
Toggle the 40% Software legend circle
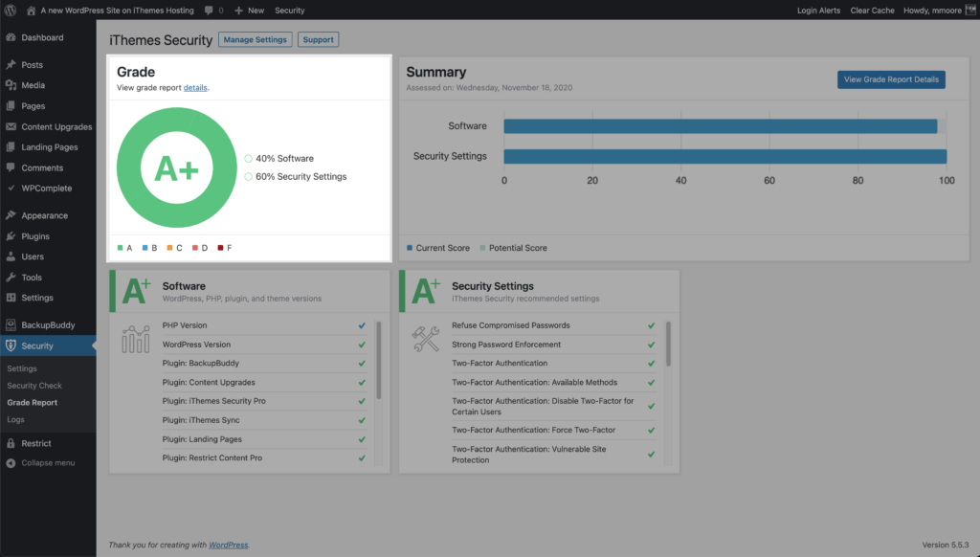point(248,159)
